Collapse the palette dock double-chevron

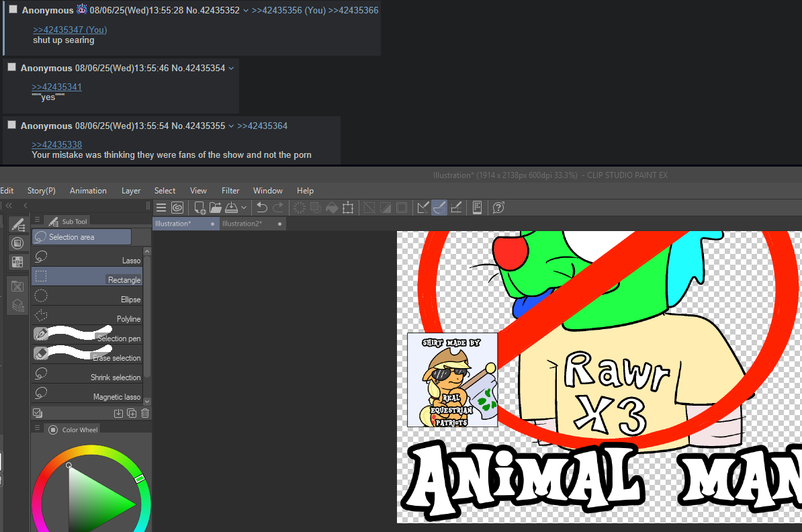coord(9,206)
